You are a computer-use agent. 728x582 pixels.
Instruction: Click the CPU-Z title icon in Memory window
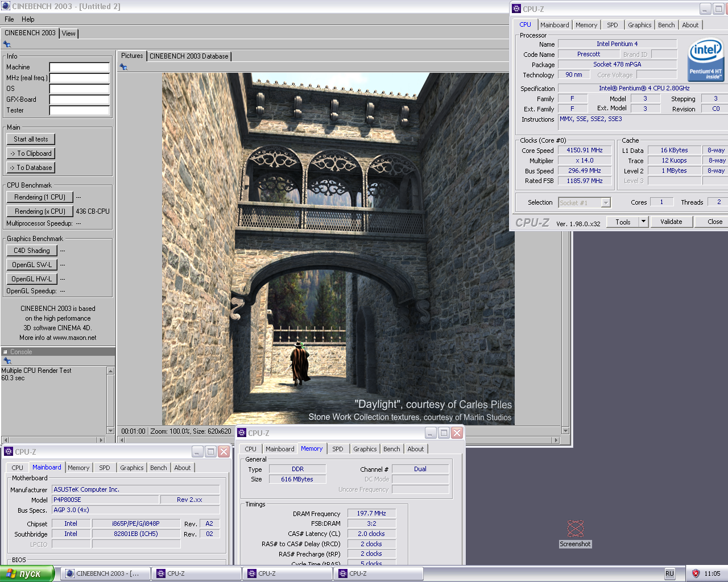coord(242,433)
